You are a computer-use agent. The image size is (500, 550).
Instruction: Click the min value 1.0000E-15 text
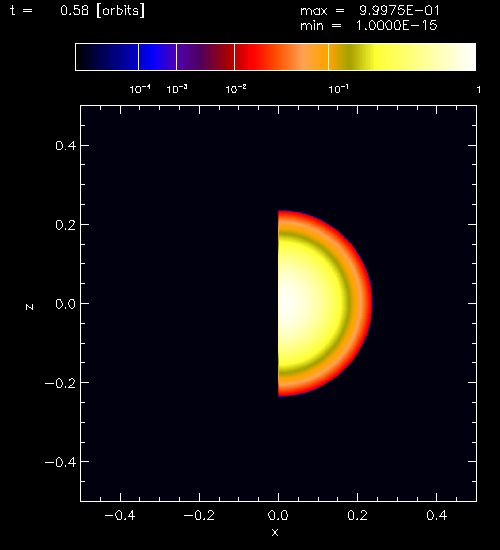tap(397, 26)
